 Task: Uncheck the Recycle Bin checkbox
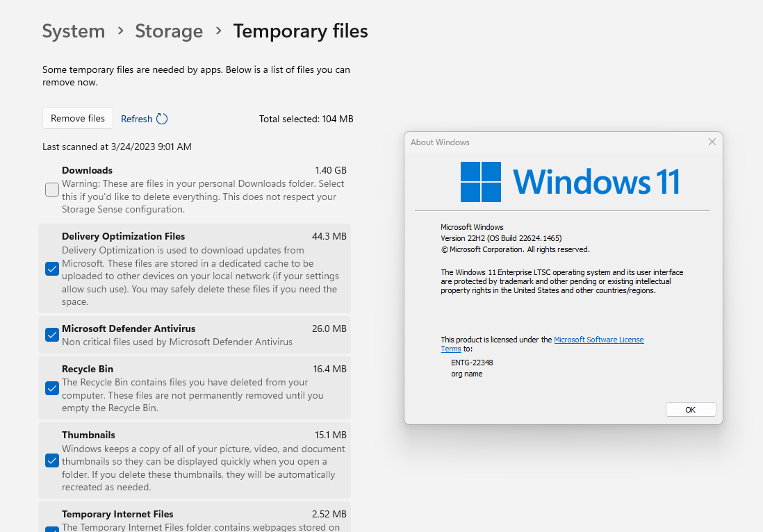coord(52,388)
